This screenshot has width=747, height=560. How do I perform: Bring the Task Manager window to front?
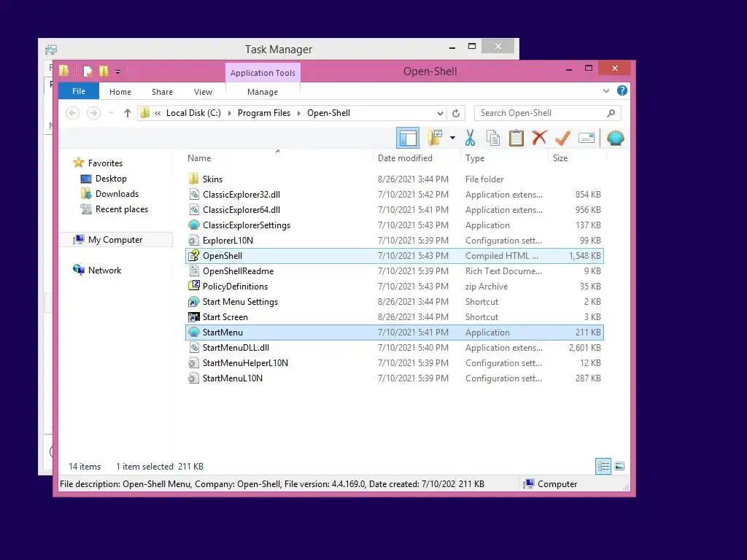[278, 49]
